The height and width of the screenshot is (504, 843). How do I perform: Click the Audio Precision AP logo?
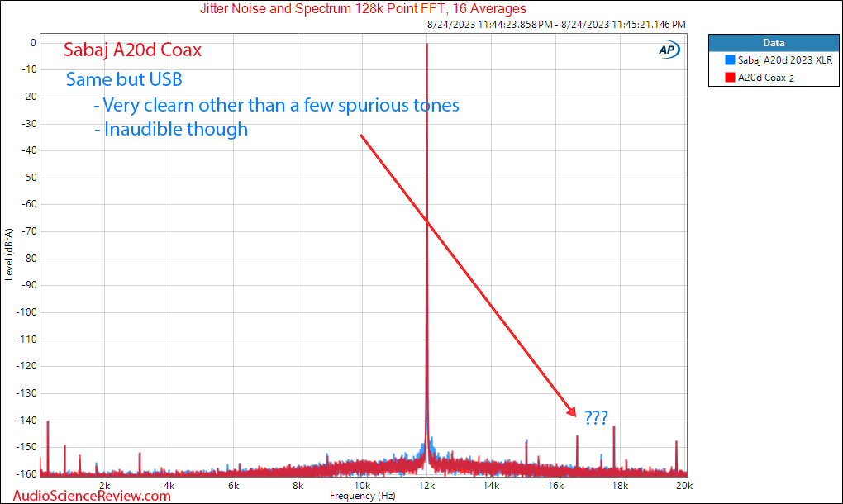pyautogui.click(x=669, y=50)
